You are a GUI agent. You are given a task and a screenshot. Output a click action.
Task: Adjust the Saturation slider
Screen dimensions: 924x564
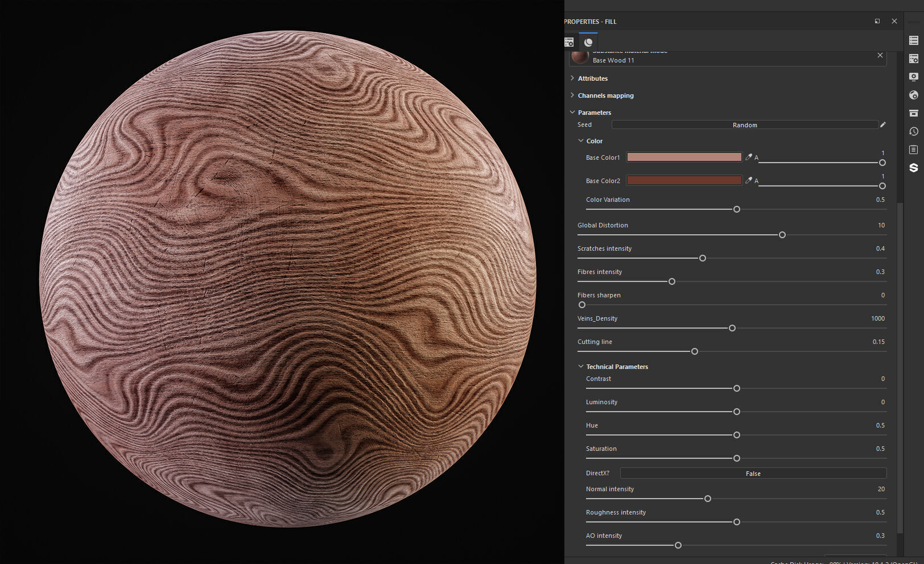pyautogui.click(x=736, y=458)
